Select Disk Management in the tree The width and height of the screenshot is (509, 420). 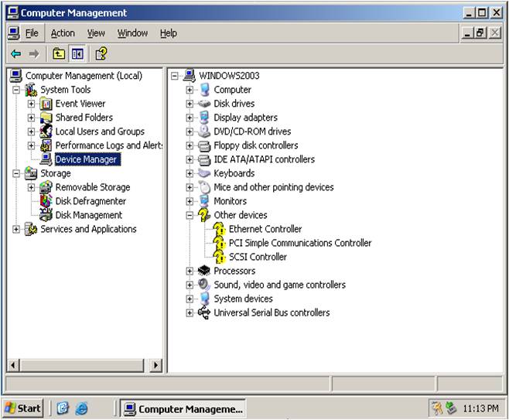point(88,215)
